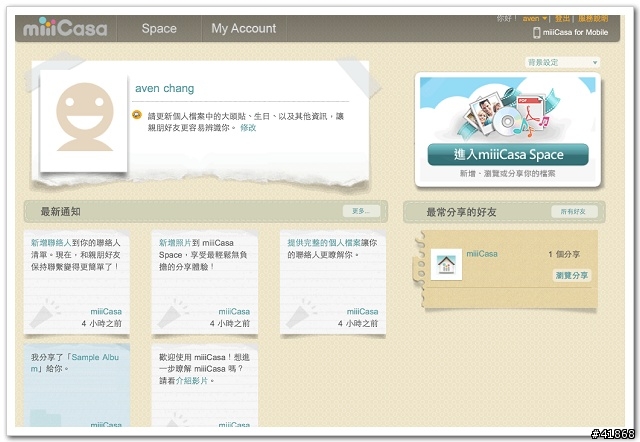Open miiCasa friend name in sharing list
The image size is (640, 442).
coord(482,253)
